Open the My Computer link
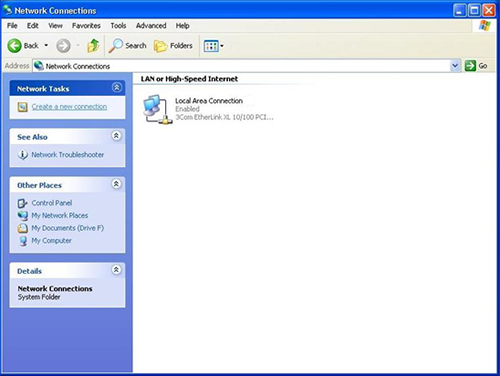 coord(51,241)
